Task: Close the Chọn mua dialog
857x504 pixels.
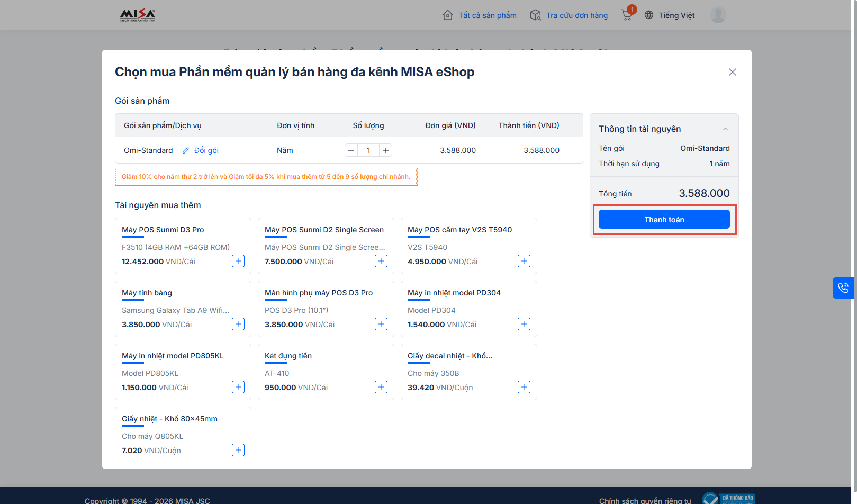Action: click(x=733, y=72)
